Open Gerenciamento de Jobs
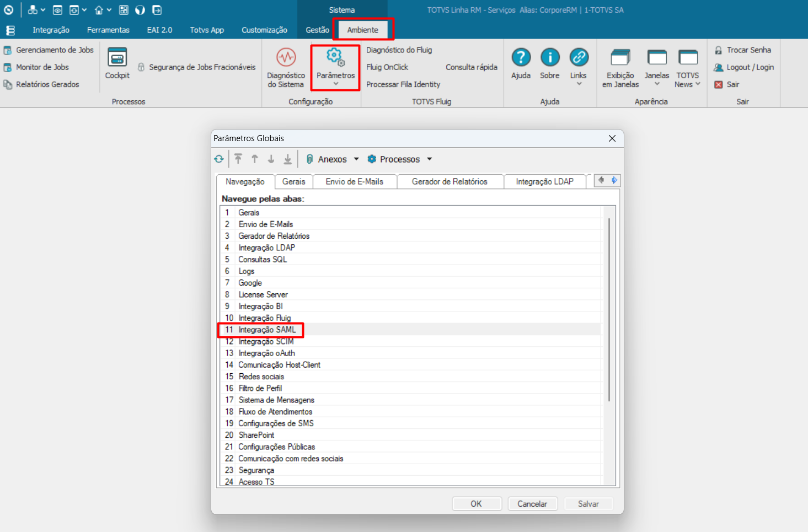 49,50
